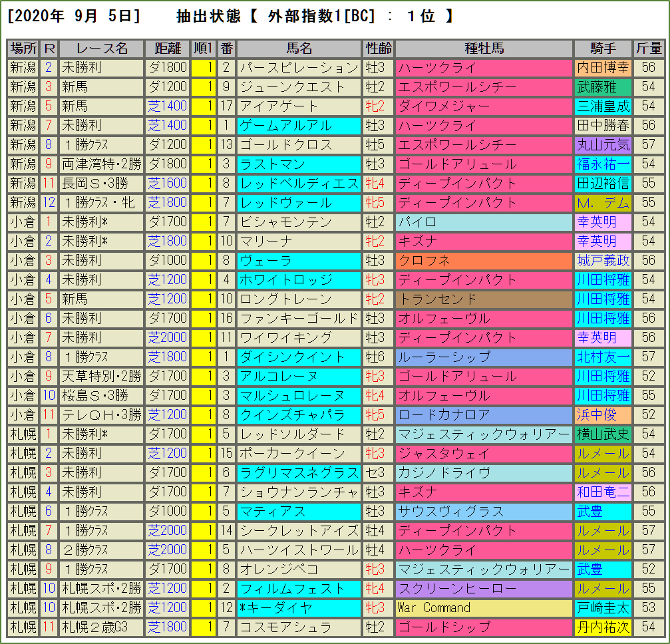Click the 長岡S・3勝 race name

coord(102,184)
